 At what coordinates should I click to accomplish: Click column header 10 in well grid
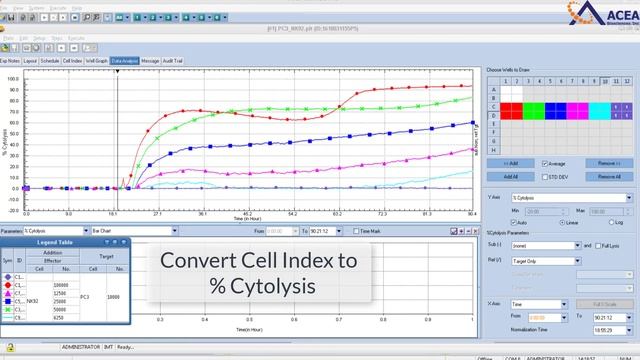click(x=605, y=82)
